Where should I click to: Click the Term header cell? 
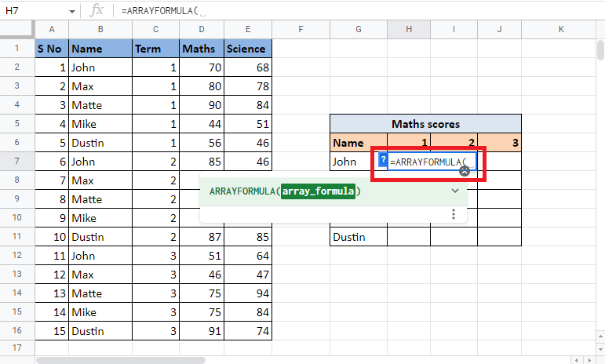point(155,49)
